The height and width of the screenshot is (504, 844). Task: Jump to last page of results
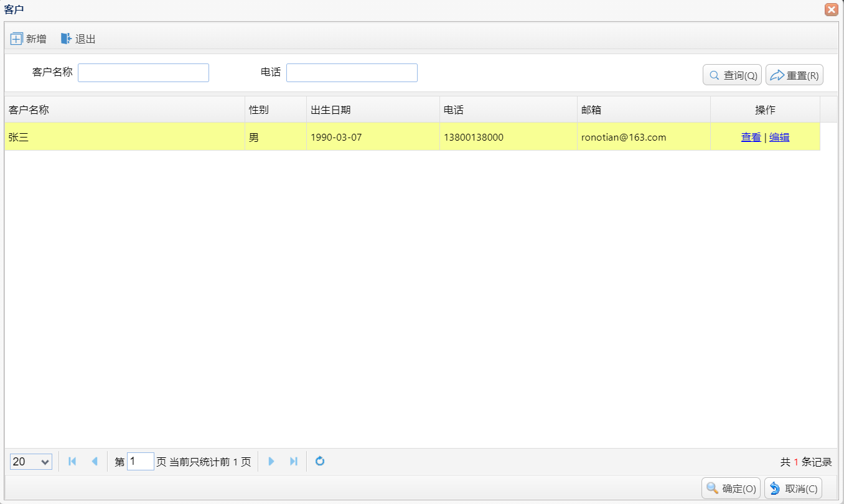point(294,461)
